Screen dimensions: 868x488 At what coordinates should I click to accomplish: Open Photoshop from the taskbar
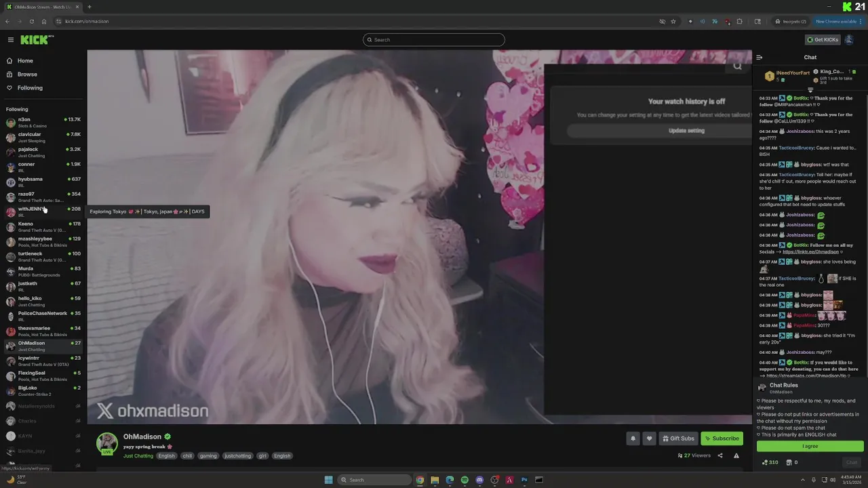(524, 480)
